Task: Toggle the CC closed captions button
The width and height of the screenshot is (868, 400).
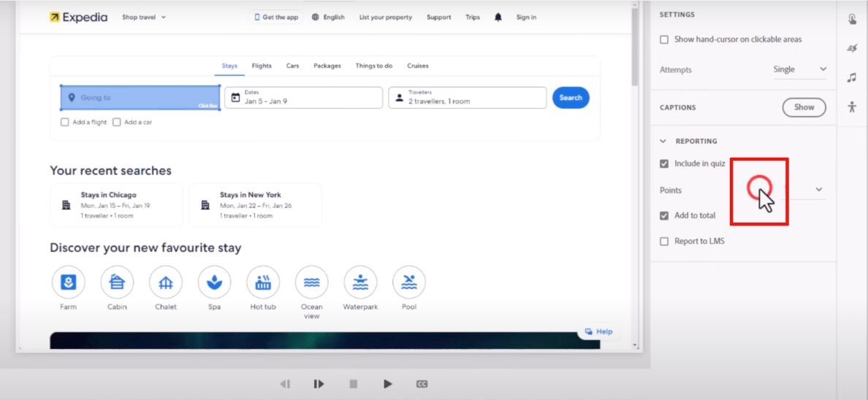Action: point(422,384)
